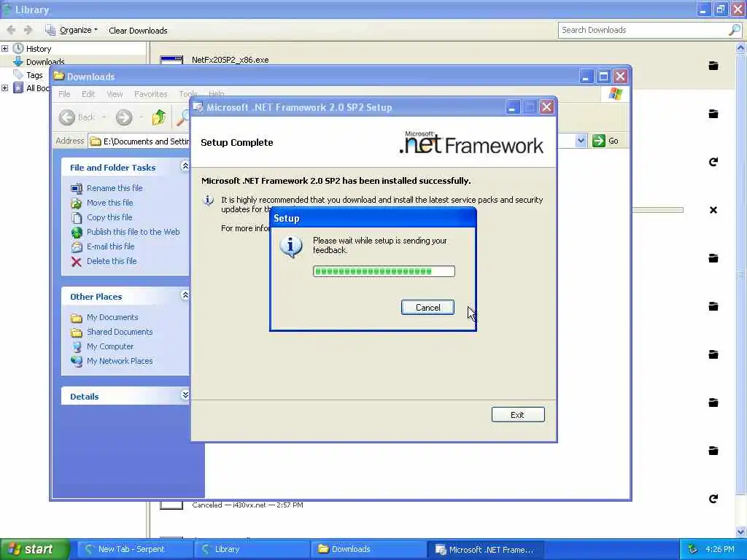Click the Exit button in .NET Setup

coord(518,415)
